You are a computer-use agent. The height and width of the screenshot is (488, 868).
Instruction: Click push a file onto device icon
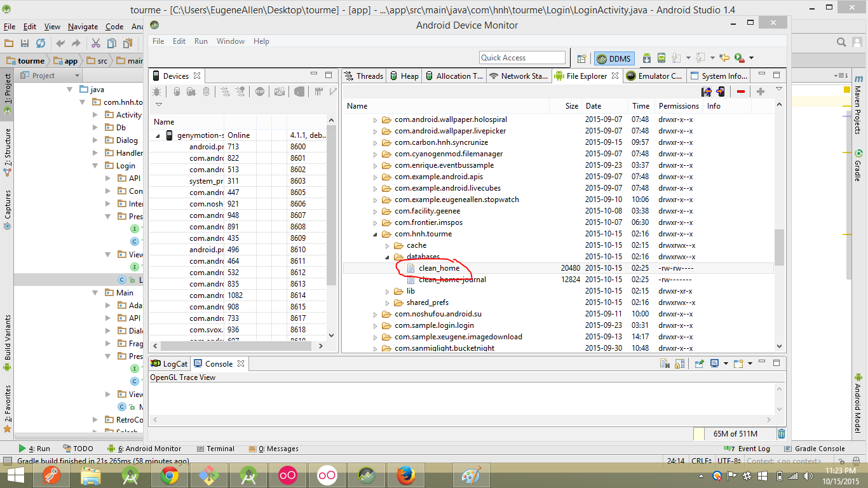[721, 91]
